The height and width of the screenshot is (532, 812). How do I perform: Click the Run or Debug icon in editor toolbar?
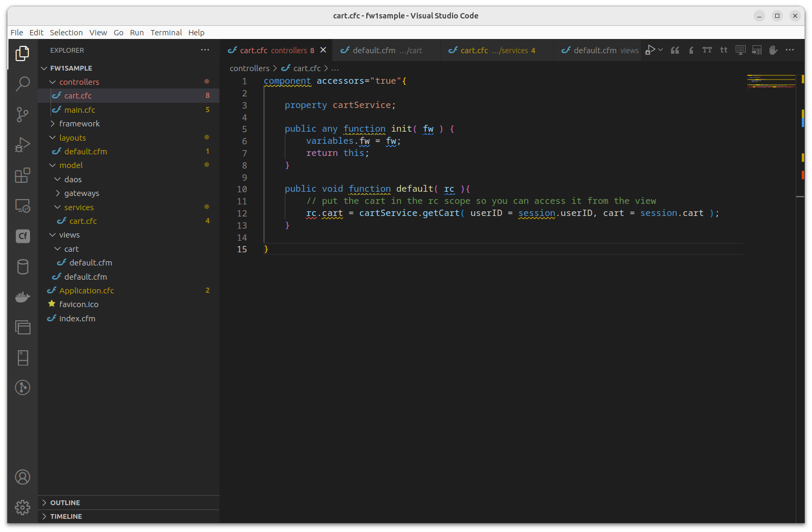pos(650,50)
